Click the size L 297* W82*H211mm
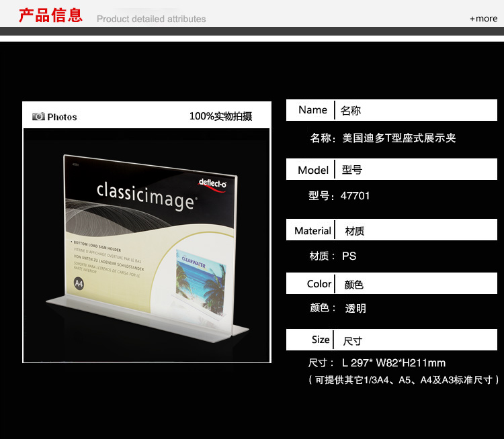The image size is (504, 439). [x=394, y=363]
